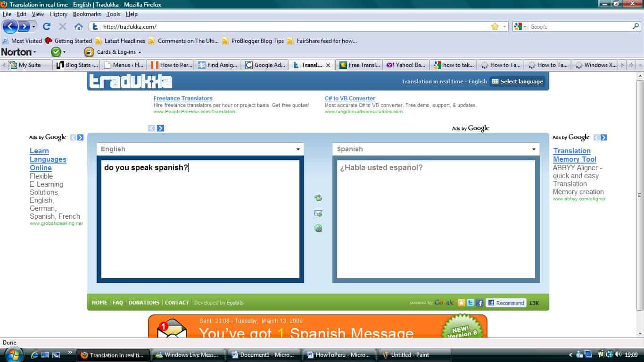Image resolution: width=644 pixels, height=362 pixels.
Task: Open the Learn Languages Online ad link
Action: 48,159
